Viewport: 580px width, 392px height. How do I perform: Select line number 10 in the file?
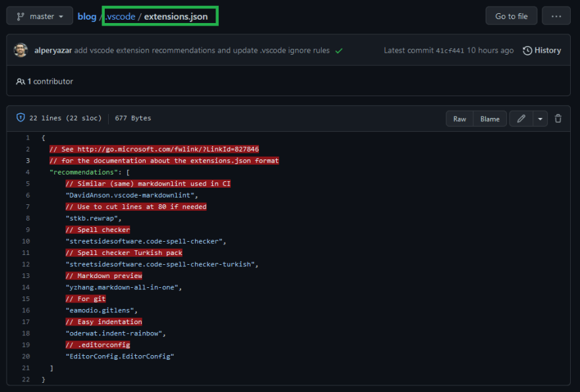pyautogui.click(x=26, y=241)
